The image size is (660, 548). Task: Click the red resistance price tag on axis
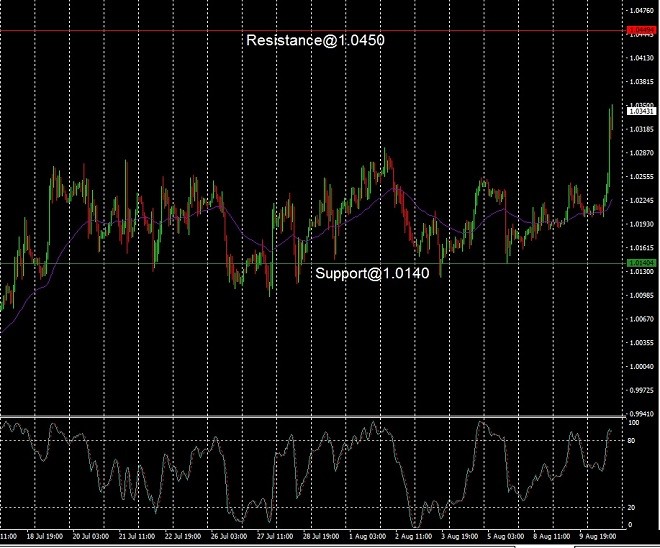coord(641,30)
